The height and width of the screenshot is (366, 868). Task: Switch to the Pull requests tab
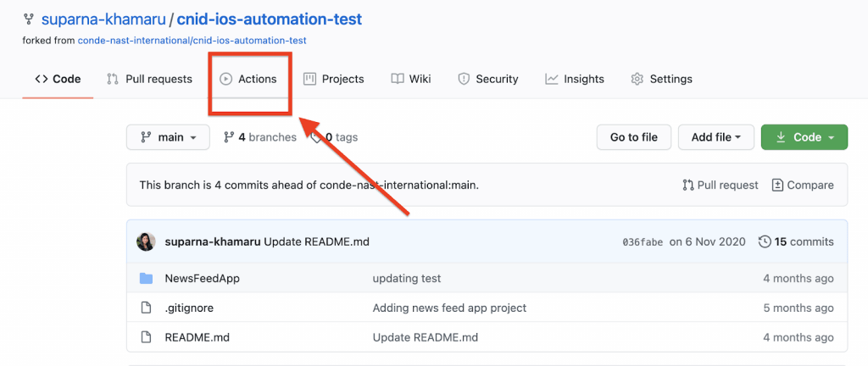[149, 79]
